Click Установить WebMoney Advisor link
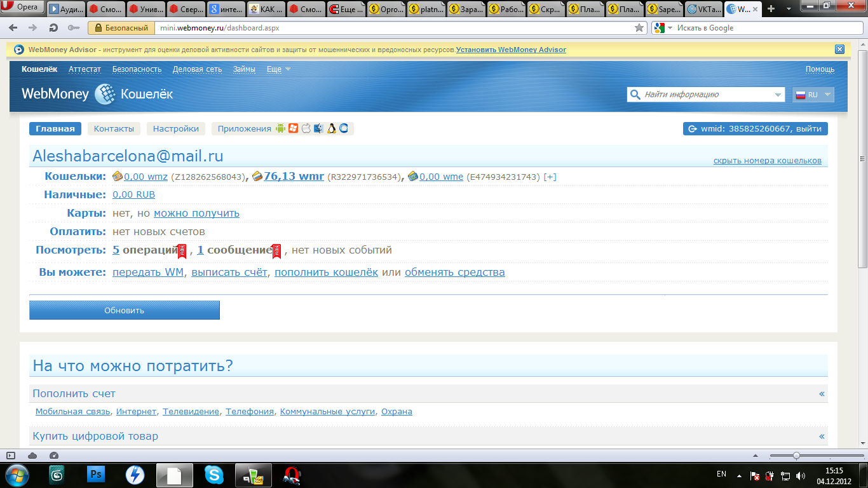This screenshot has height=488, width=868. [x=511, y=50]
